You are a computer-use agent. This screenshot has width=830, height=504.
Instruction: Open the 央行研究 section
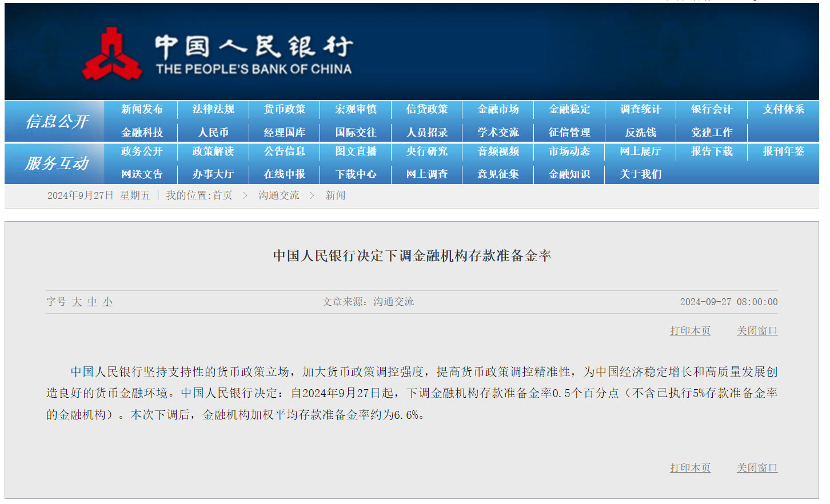[427, 151]
